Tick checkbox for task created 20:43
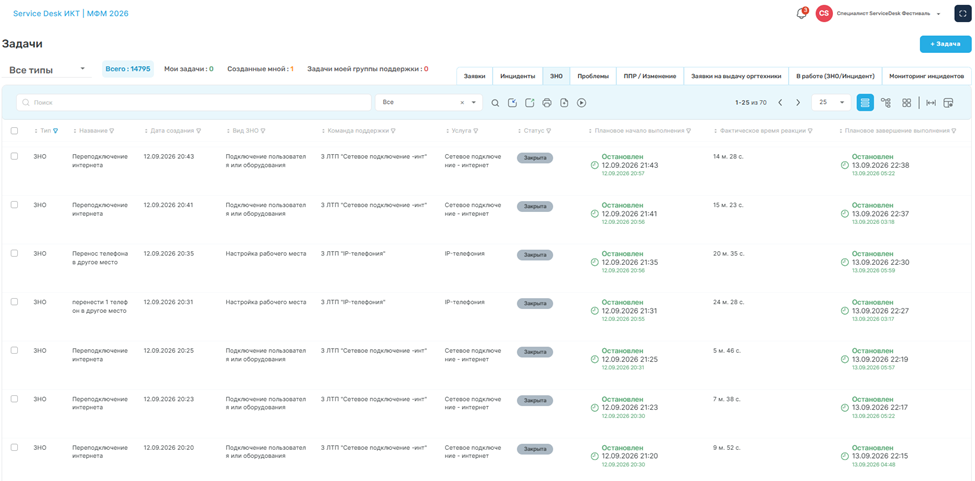975x481 pixels. (x=14, y=157)
